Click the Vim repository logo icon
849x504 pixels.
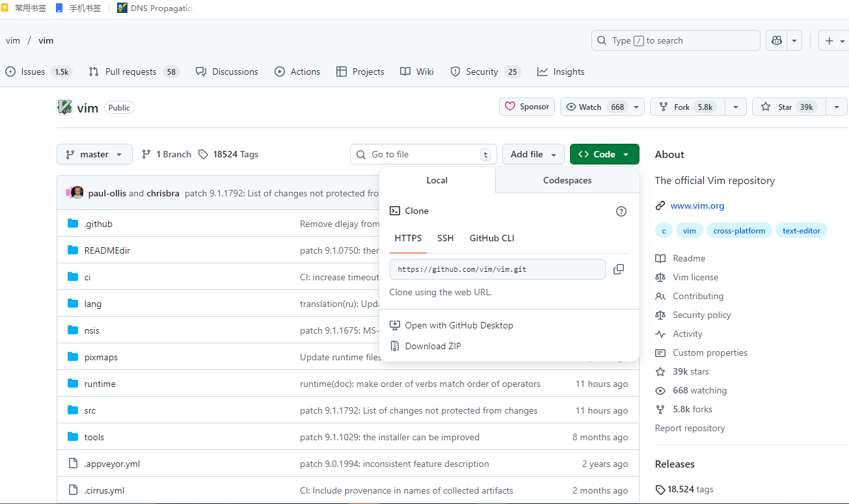coord(64,107)
